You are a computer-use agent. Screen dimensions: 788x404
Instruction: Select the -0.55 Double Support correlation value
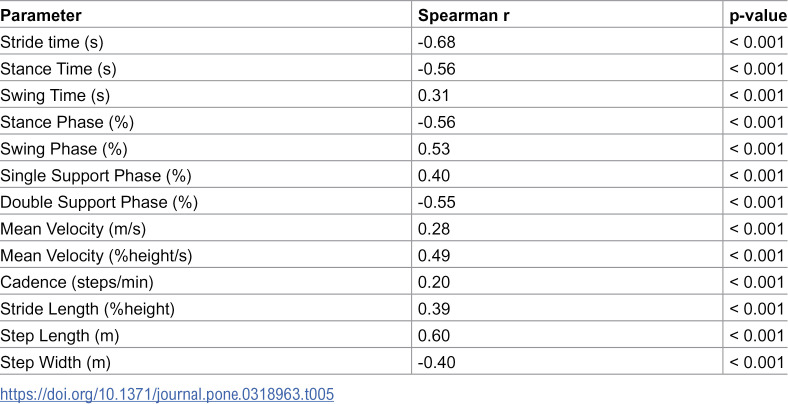click(x=437, y=203)
